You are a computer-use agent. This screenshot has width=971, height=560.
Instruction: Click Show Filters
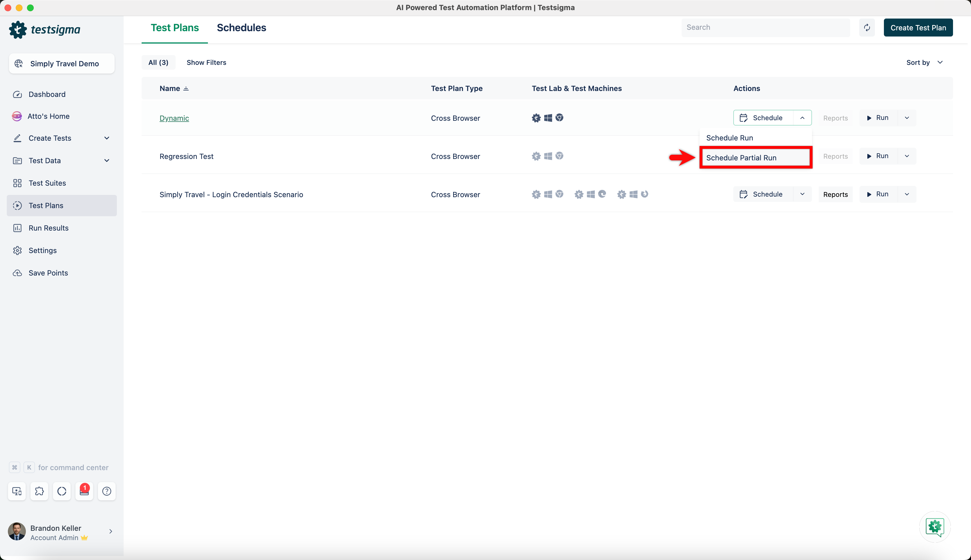point(206,62)
